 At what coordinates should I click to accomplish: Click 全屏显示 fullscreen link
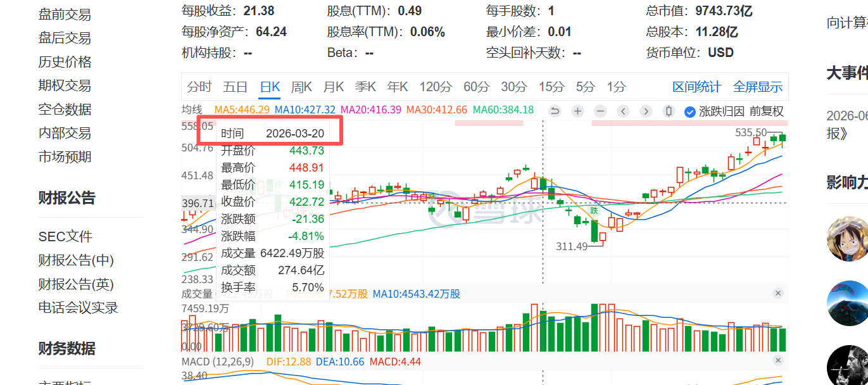coord(758,87)
